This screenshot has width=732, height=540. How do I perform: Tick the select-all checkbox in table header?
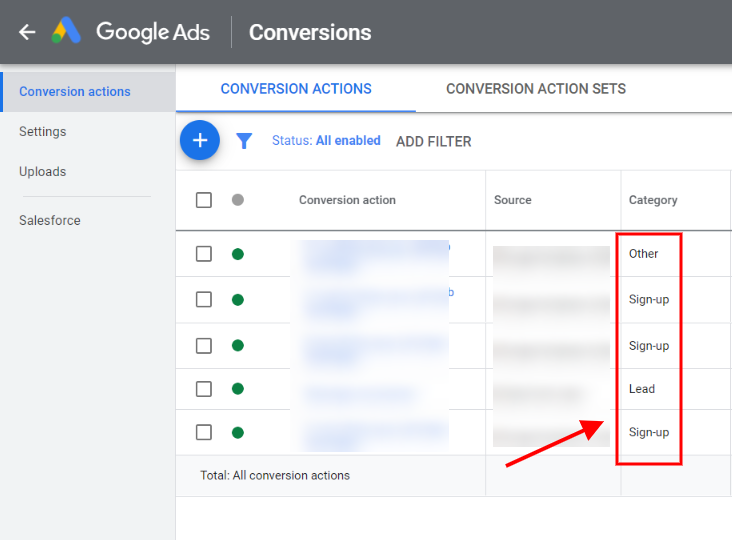click(204, 200)
